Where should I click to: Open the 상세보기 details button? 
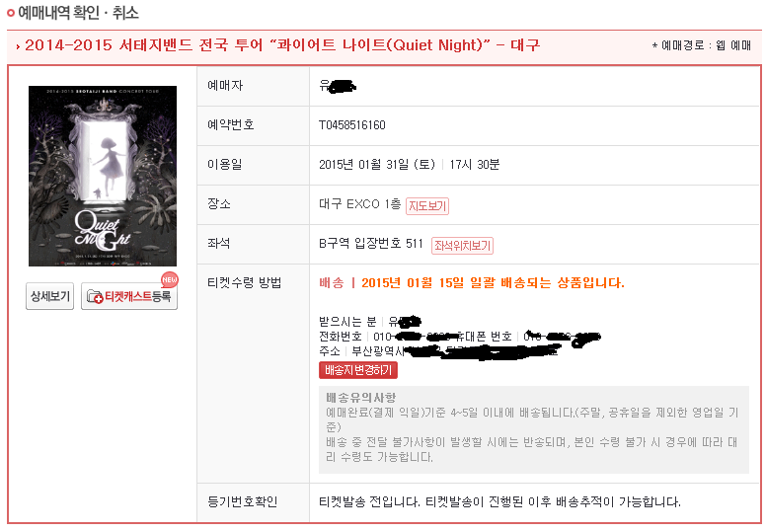point(49,296)
